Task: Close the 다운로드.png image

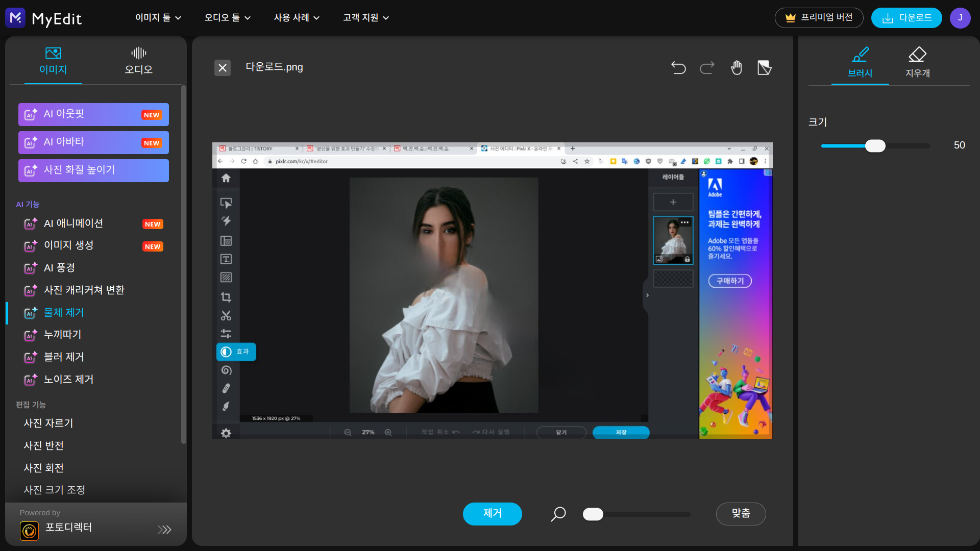Action: pyautogui.click(x=223, y=68)
